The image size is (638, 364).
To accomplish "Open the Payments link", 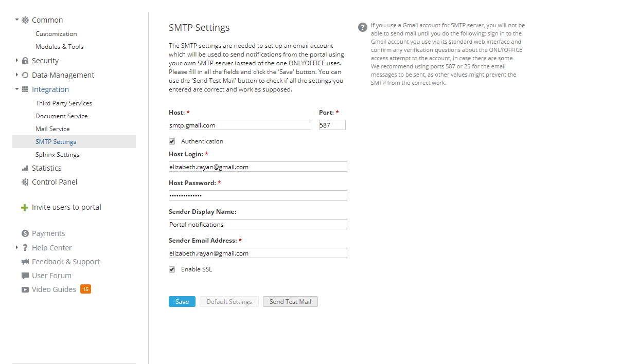I will pyautogui.click(x=48, y=233).
